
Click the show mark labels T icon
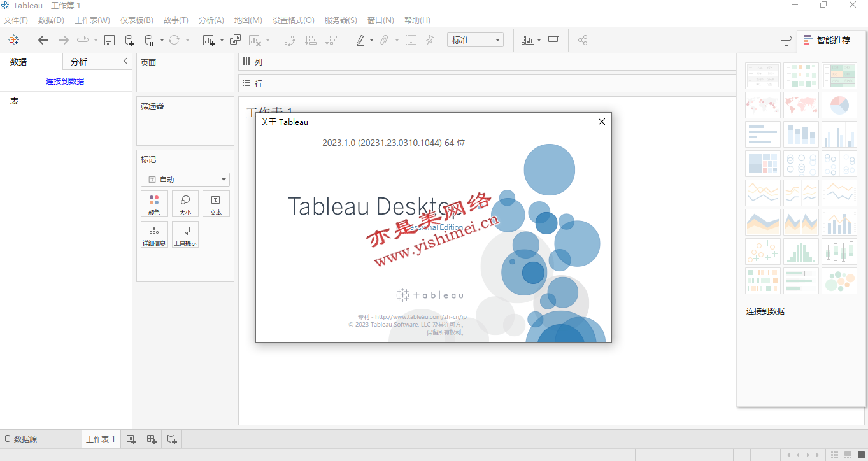tap(411, 40)
